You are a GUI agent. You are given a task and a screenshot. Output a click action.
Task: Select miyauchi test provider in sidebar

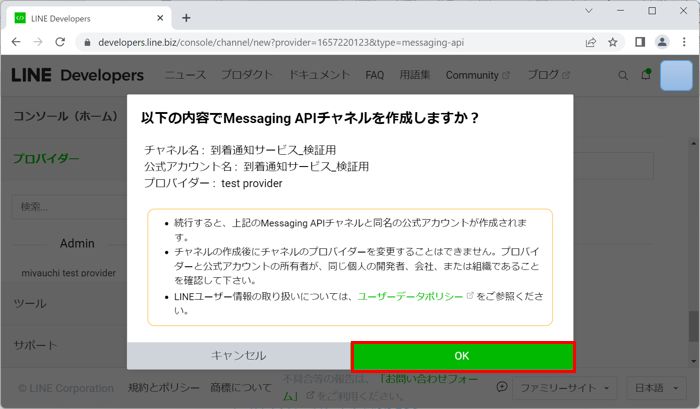pos(68,273)
